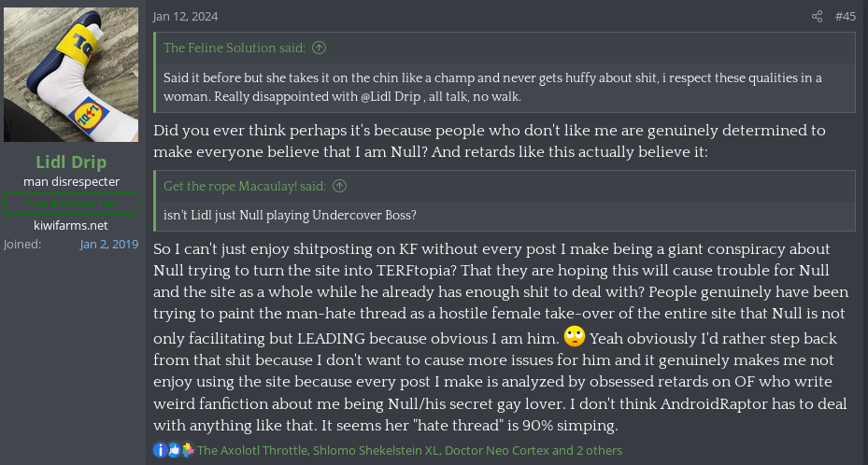
Task: Click 'Get the rope Macaulay! said:' quote header
Action: point(247,186)
